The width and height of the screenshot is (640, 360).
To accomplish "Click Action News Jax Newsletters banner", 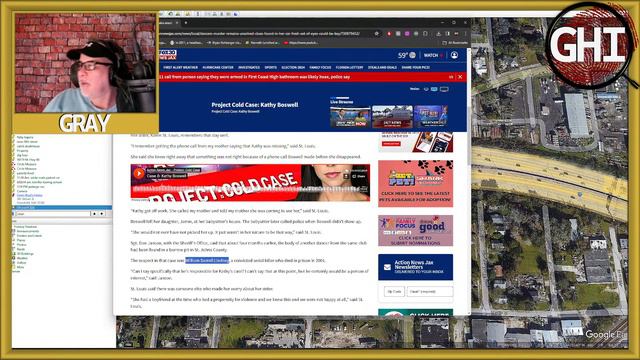I will [416, 267].
